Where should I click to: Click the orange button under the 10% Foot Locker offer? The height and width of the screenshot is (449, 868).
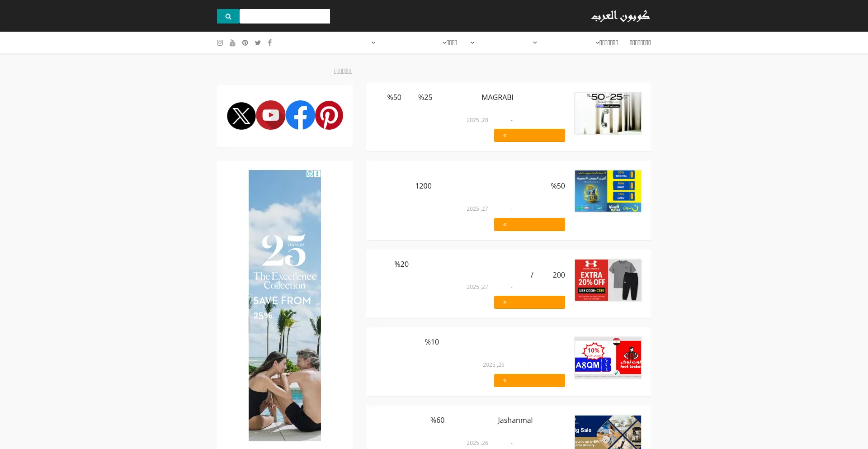(x=529, y=380)
